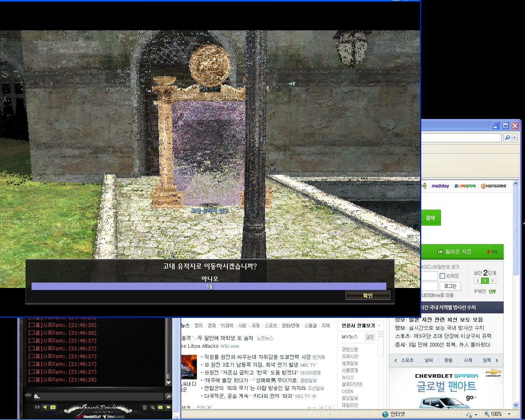This screenshot has width=525, height=420.
Task: Check the ID저장 checkbox
Action: 442,276
